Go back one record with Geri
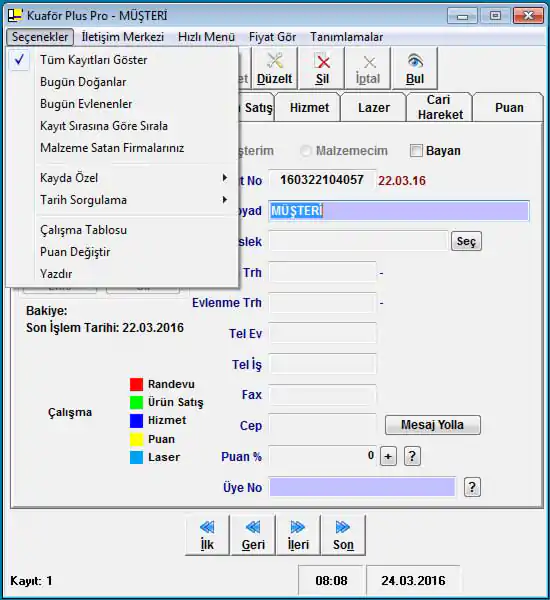 (x=253, y=535)
